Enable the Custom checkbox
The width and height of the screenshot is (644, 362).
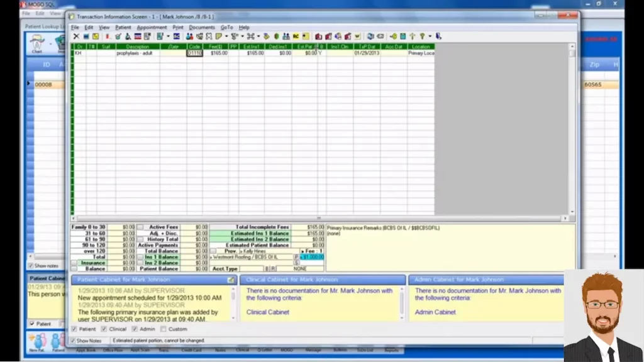pyautogui.click(x=163, y=329)
